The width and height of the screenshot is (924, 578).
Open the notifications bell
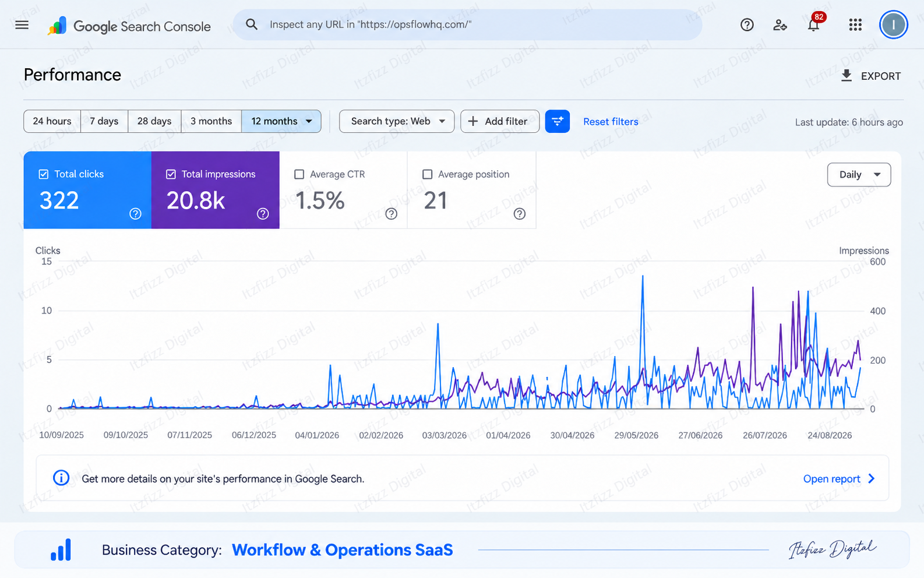coord(814,24)
